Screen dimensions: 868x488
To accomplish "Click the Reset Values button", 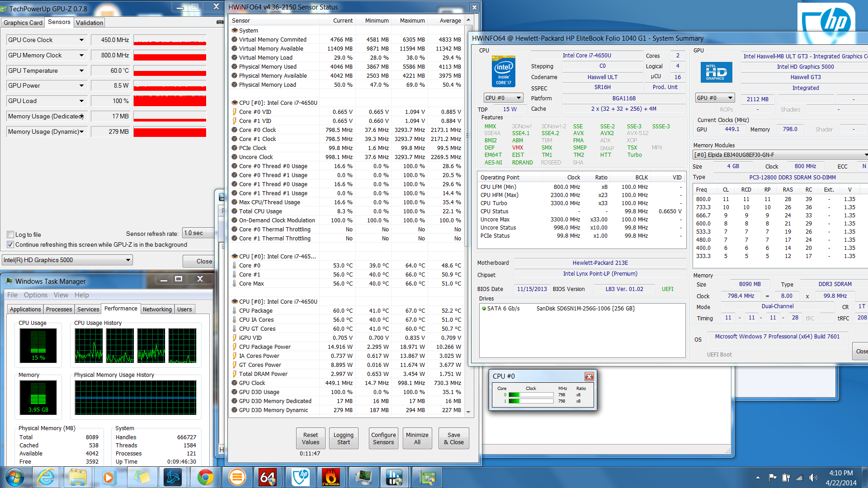I will point(311,438).
